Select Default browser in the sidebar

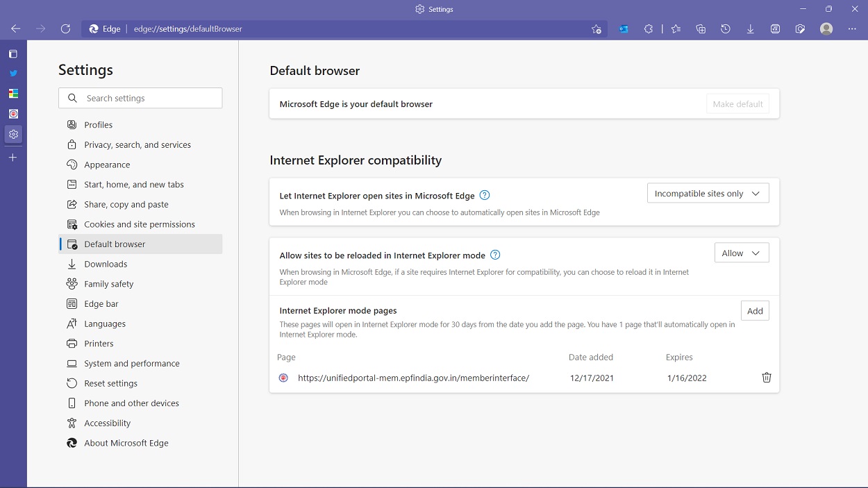pos(140,244)
